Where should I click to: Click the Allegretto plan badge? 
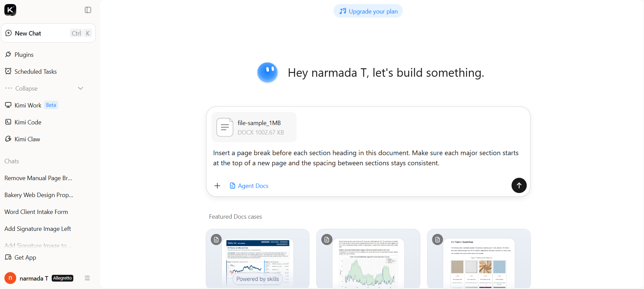[x=63, y=278]
